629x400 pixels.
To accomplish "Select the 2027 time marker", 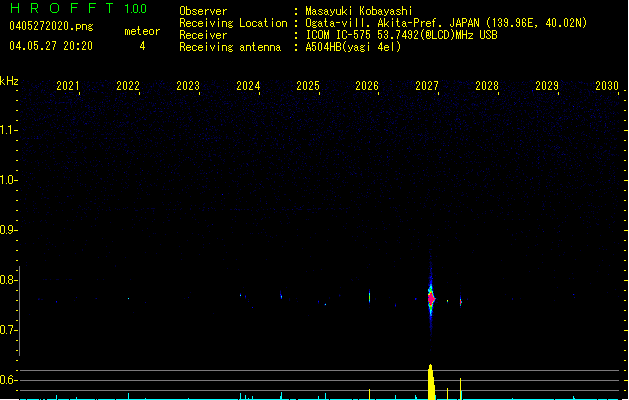I will (x=427, y=87).
